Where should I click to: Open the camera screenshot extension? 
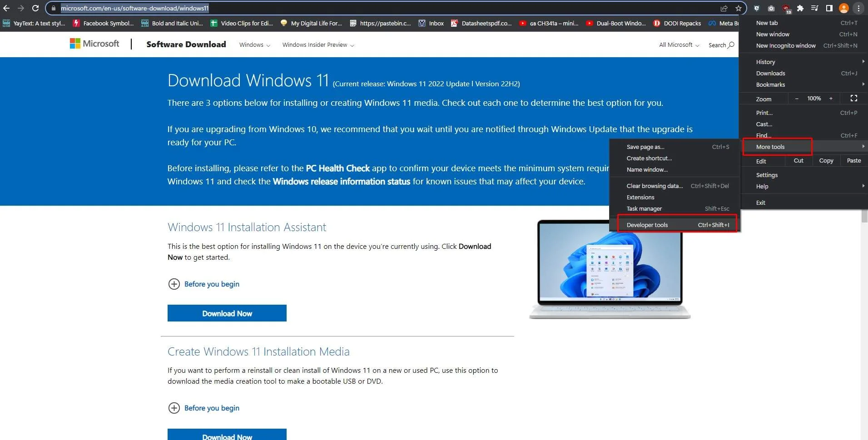[771, 8]
